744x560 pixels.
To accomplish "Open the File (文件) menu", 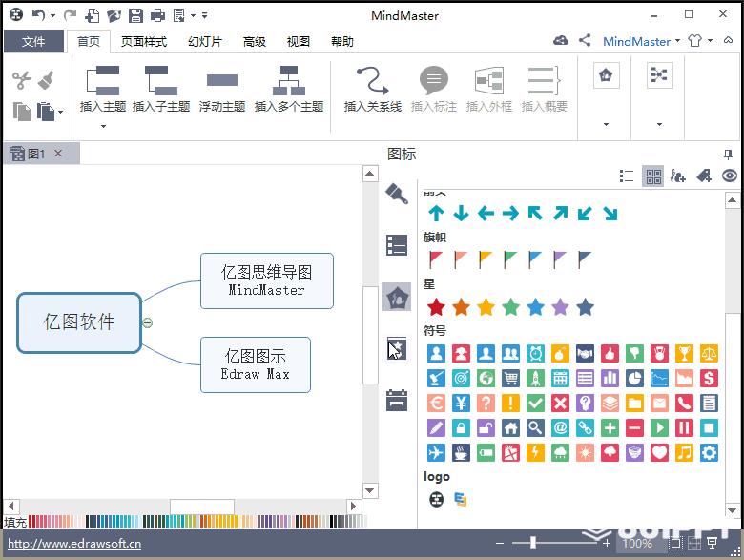I will coord(33,41).
